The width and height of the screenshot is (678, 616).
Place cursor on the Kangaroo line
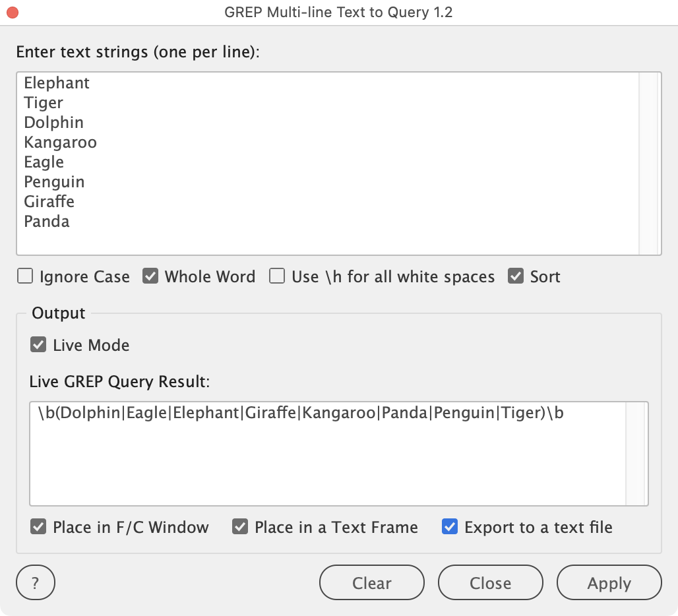pos(60,142)
